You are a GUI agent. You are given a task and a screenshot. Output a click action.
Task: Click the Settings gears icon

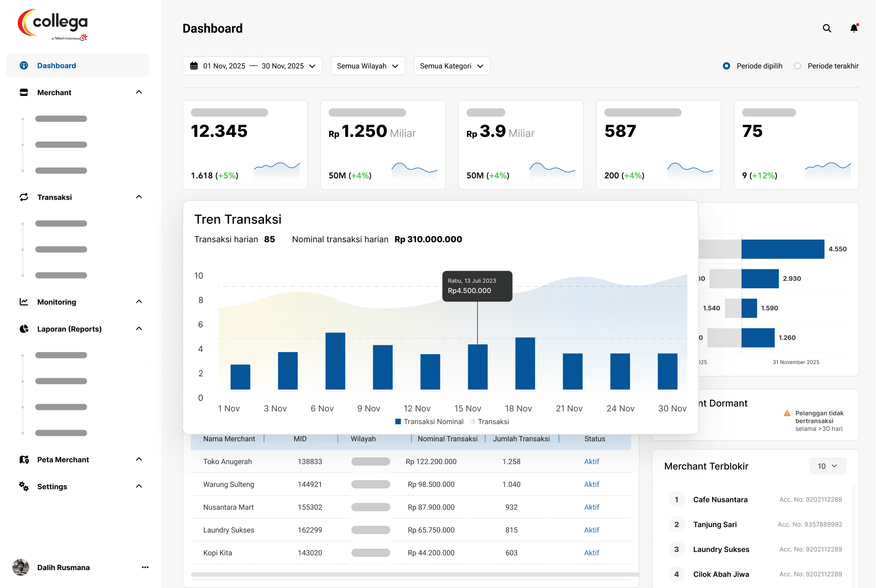point(24,486)
